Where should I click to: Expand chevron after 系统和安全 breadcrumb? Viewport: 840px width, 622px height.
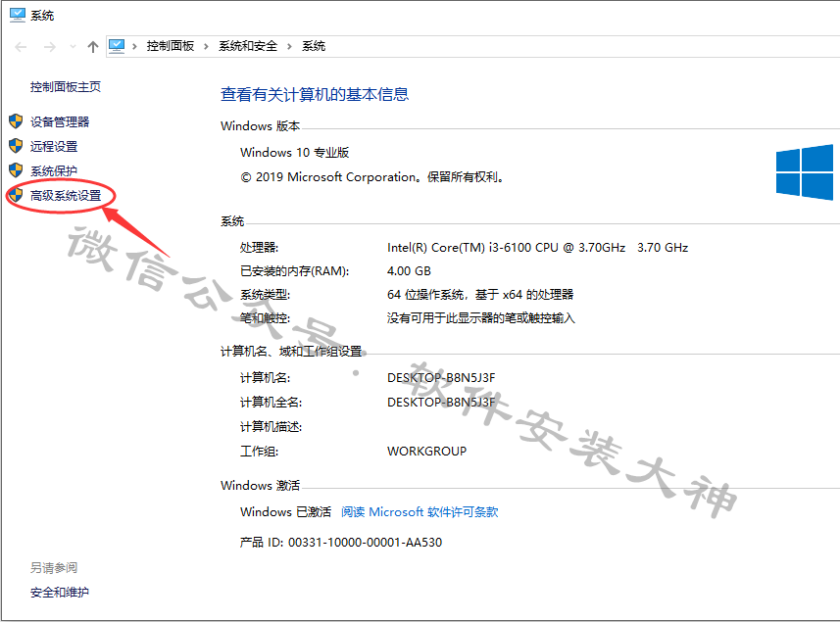tap(289, 47)
